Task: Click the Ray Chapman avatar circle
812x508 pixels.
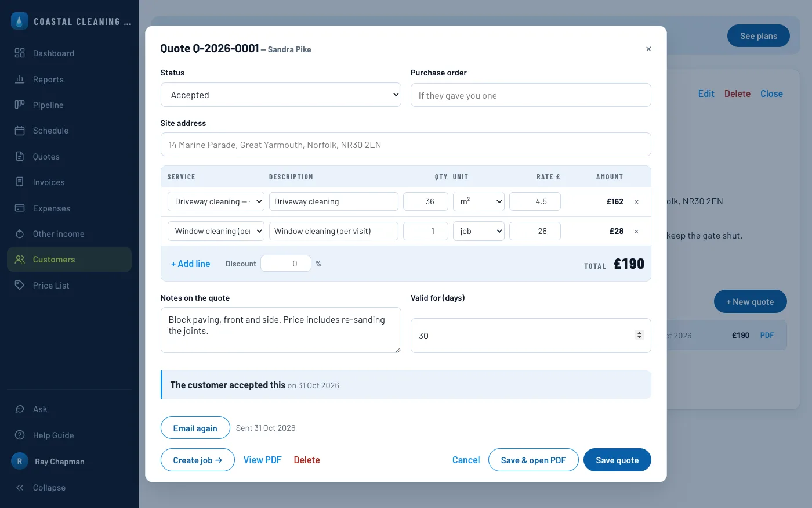Action: tap(20, 461)
